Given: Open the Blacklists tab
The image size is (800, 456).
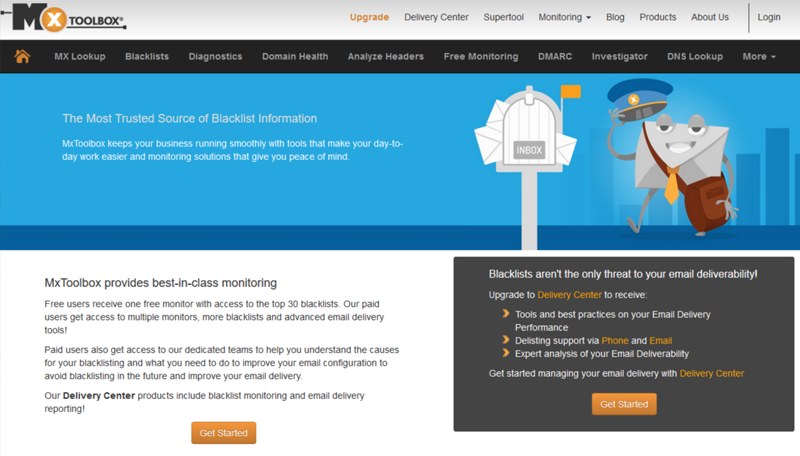Looking at the screenshot, I should [147, 57].
